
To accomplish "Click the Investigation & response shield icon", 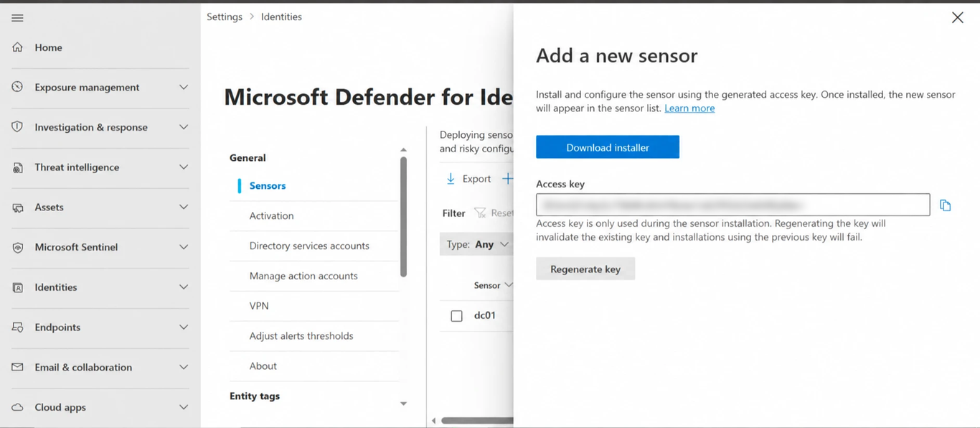I will [17, 127].
